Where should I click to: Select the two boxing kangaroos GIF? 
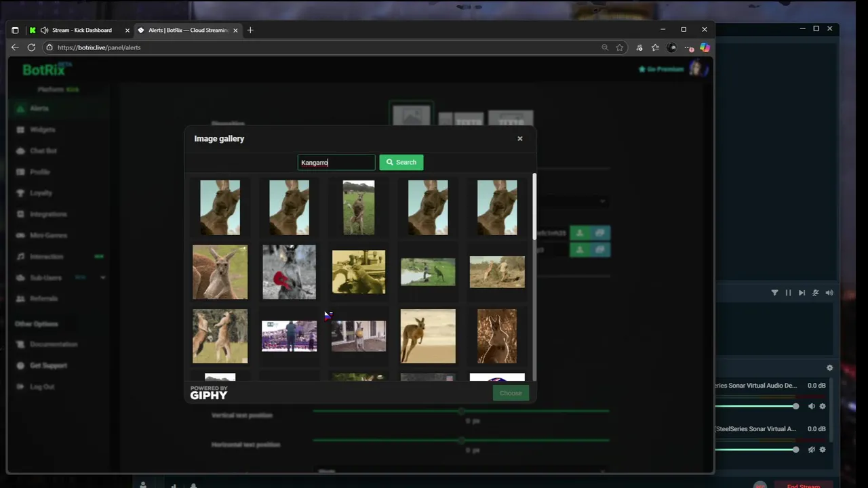tap(220, 336)
